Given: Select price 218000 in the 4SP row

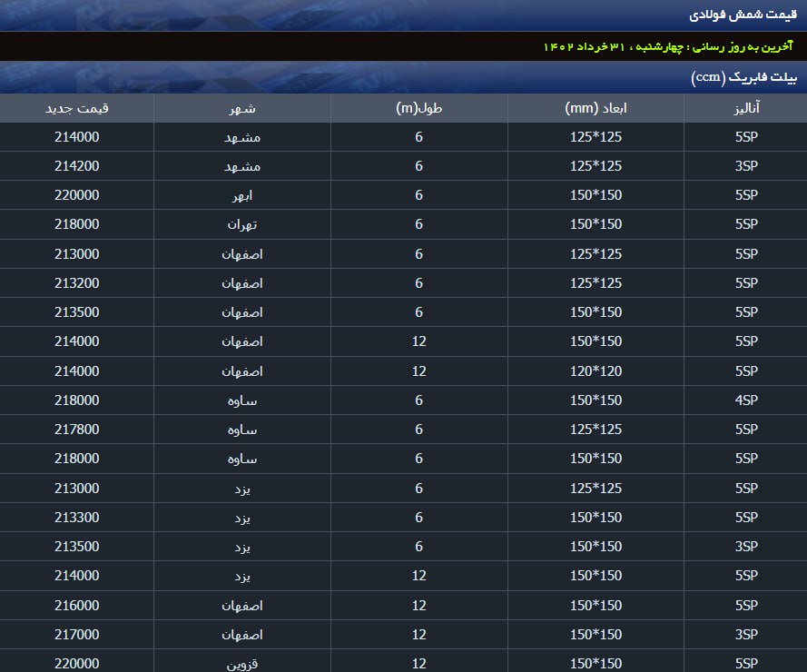Looking at the screenshot, I should point(76,400).
